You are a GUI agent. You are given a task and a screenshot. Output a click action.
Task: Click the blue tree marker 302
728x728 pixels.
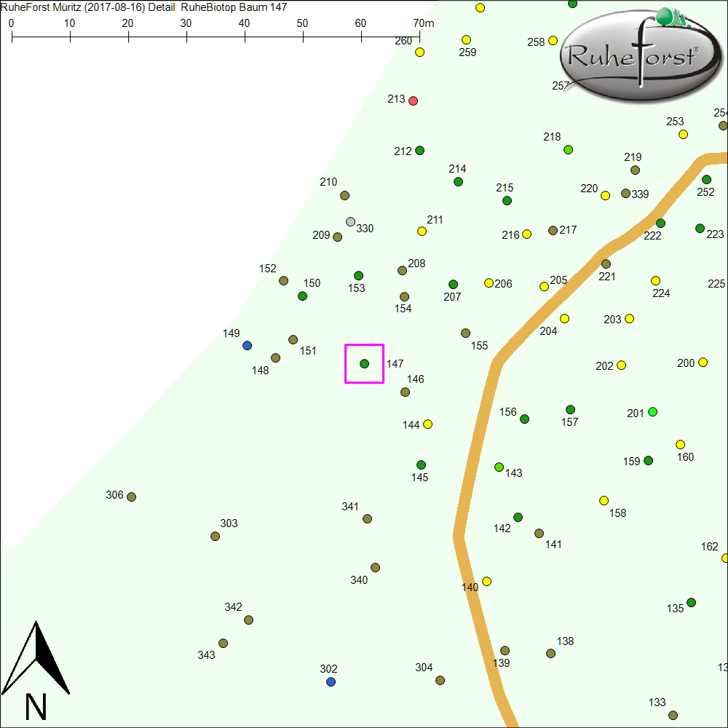coord(331,682)
